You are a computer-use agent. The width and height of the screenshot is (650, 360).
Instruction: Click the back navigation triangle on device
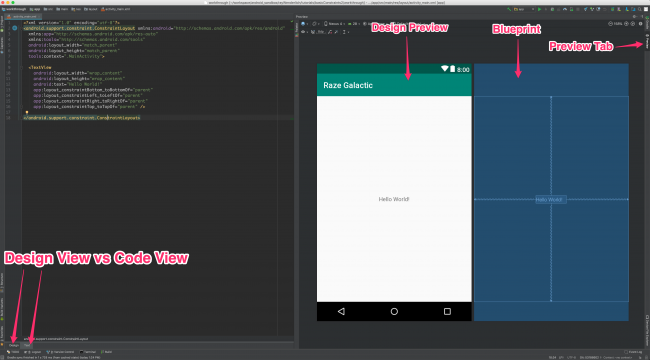(341, 311)
